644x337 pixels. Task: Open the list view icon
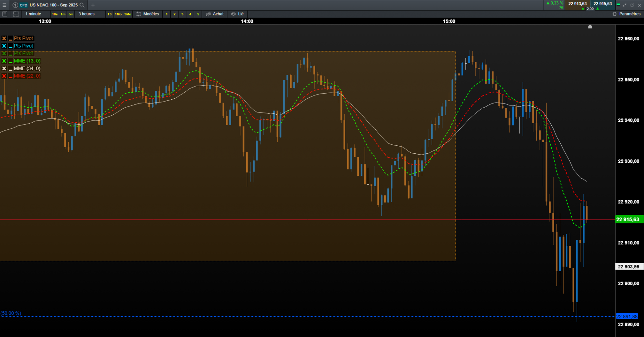pos(5,14)
